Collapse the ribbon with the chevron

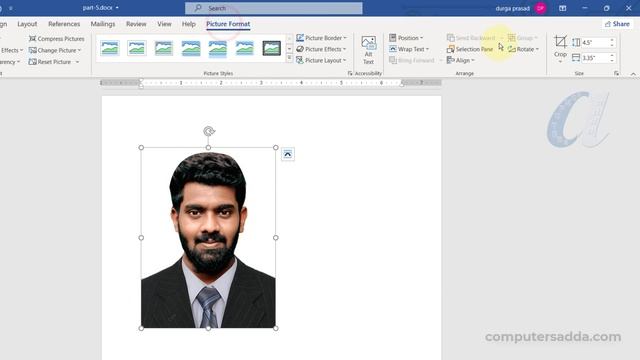(x=633, y=74)
